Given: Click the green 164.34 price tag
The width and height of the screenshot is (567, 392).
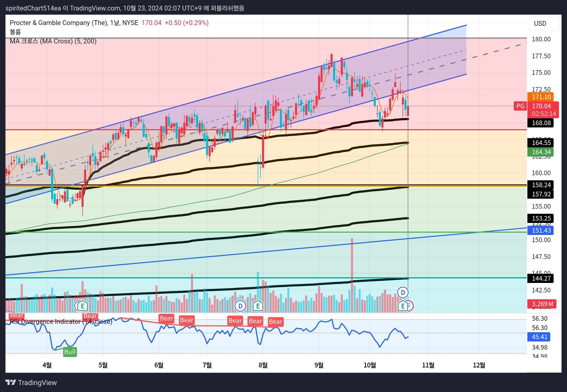Looking at the screenshot, I should click(x=540, y=152).
